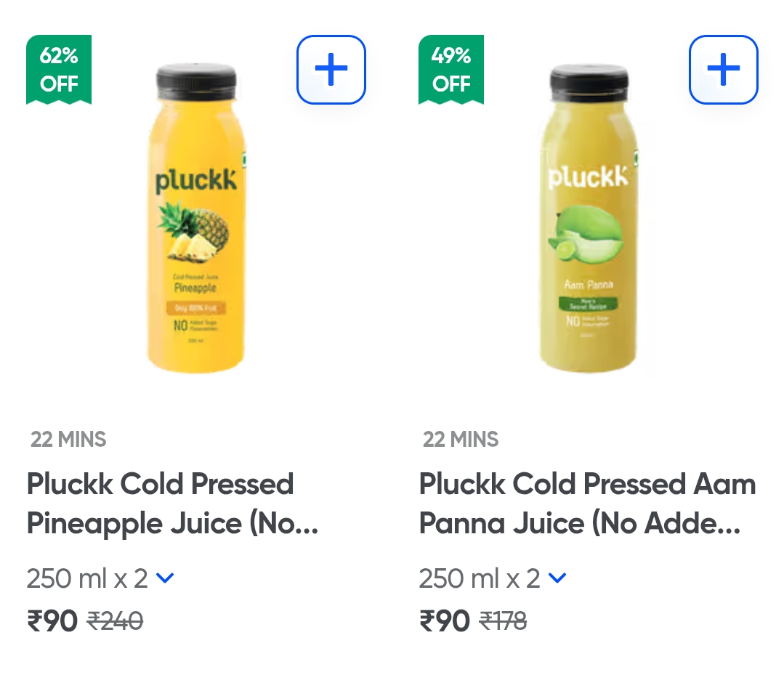Click "250 ml x 2" text under Pineapple Juice
The height and width of the screenshot is (675, 784).
[x=87, y=578]
